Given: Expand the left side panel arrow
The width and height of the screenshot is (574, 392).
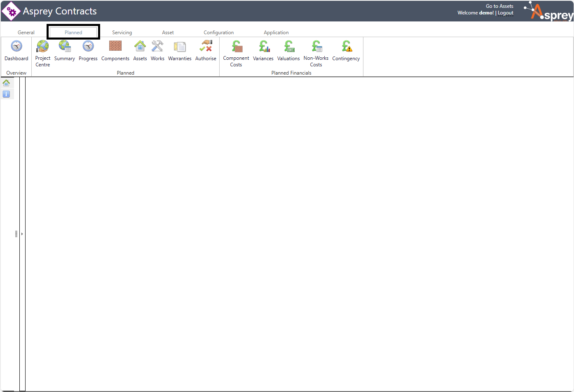Looking at the screenshot, I should 22,234.
